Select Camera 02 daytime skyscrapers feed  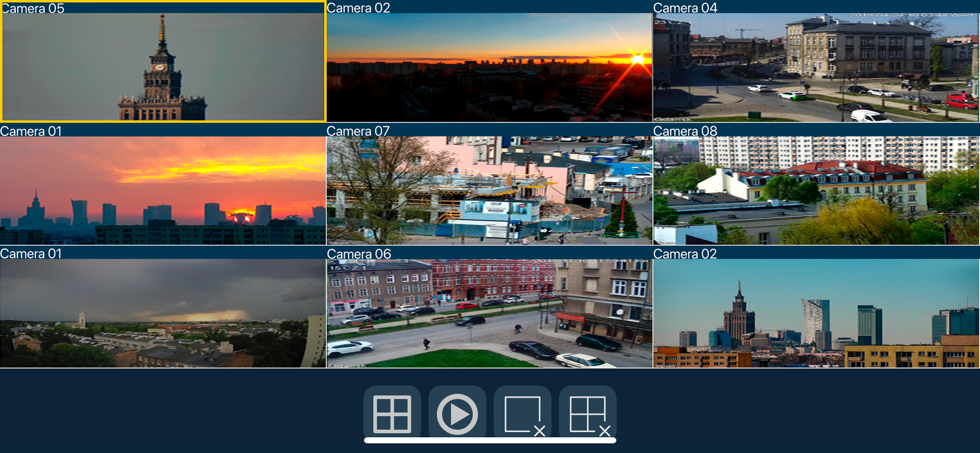click(816, 313)
